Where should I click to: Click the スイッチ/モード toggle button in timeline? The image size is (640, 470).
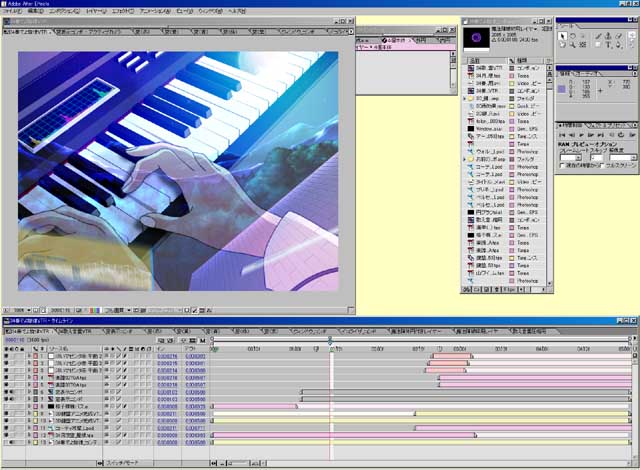click(122, 463)
